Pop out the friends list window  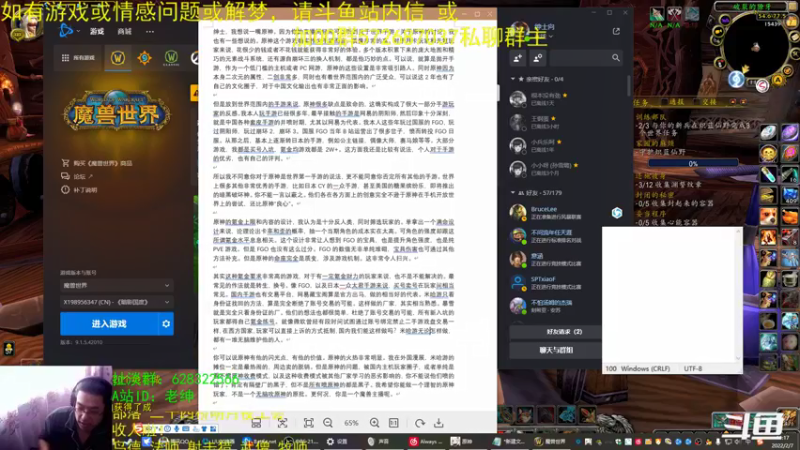coord(616,31)
